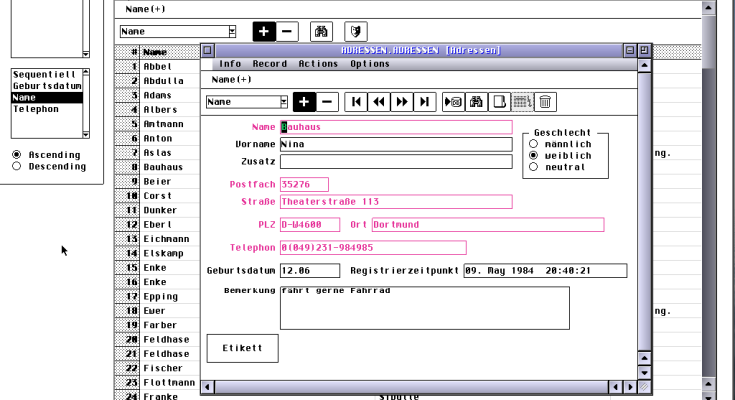
Task: Select the männlich radio button
Action: pos(534,144)
